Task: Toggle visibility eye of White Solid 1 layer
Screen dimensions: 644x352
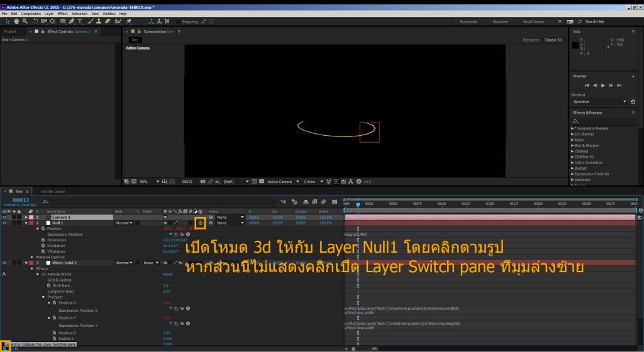Action: click(x=4, y=263)
